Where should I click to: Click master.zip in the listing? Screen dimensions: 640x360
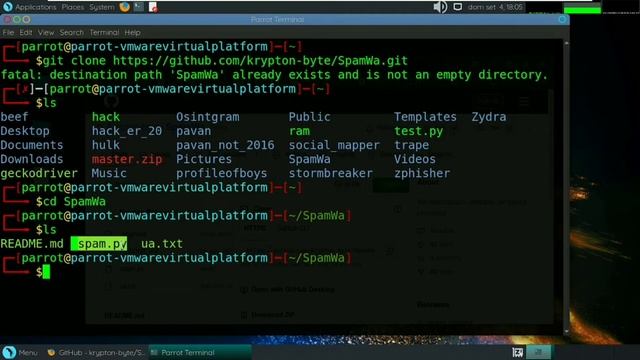(x=127, y=159)
